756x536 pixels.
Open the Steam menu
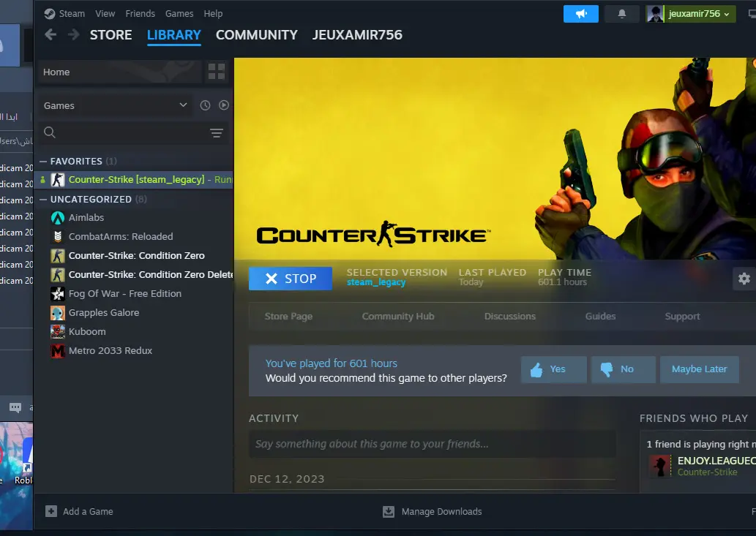coord(72,13)
